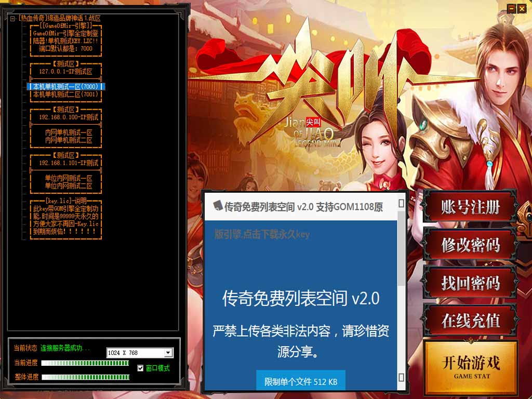This screenshot has height=399, width=532.
Task: Click the 修改密码 button
Action: (x=470, y=245)
